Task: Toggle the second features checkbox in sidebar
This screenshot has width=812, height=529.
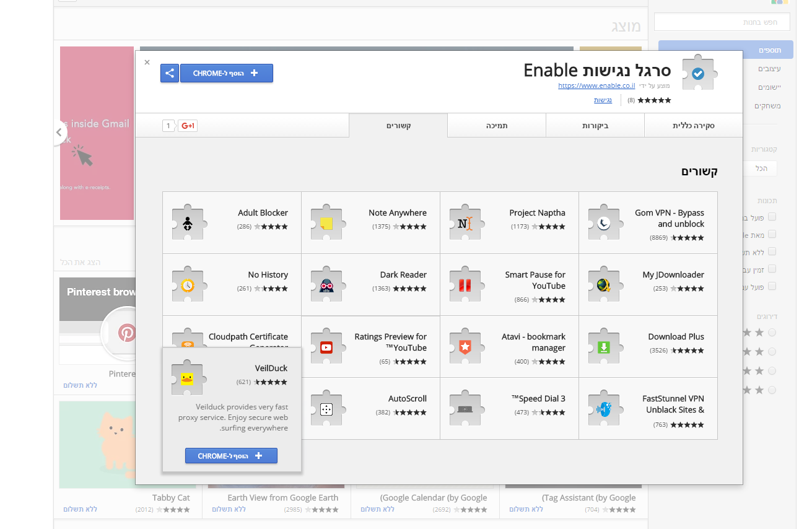Action: (x=772, y=234)
